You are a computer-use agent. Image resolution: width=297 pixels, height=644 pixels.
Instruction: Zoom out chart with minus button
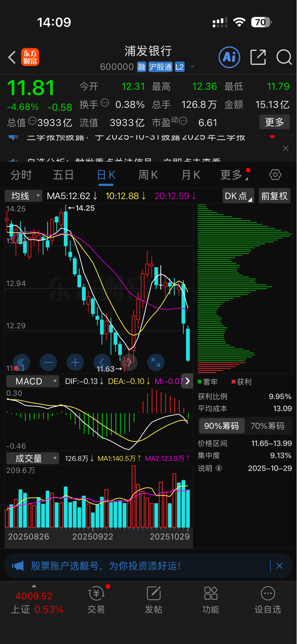click(48, 362)
